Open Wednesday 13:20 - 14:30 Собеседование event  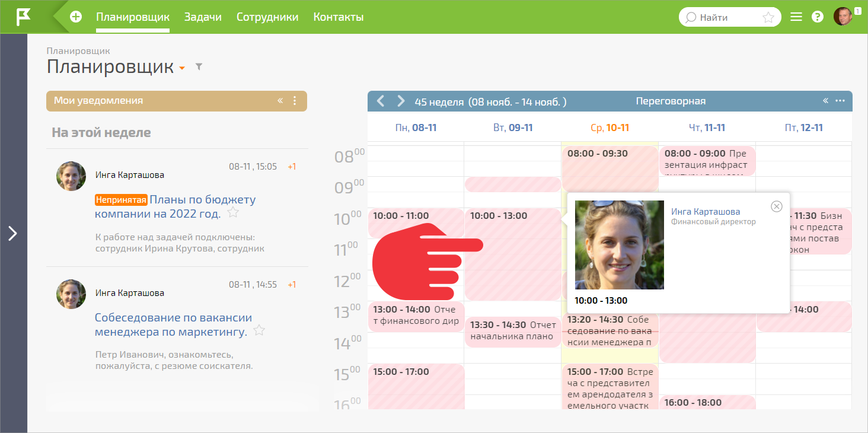(x=610, y=330)
